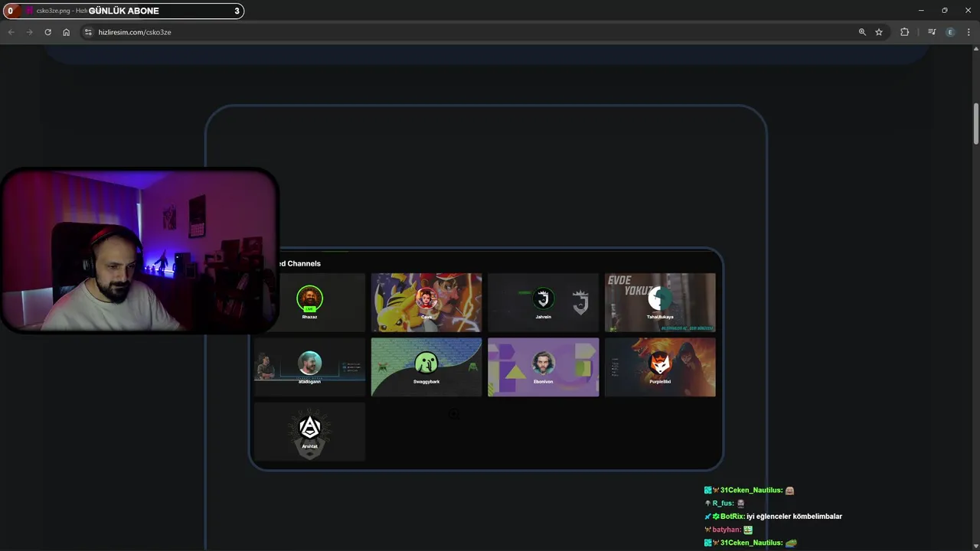The height and width of the screenshot is (551, 980).
Task: Open the browser home page icon
Action: 66,32
